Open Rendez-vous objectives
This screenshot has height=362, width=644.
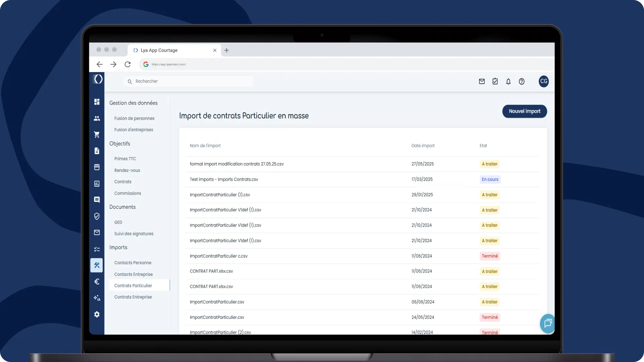pos(127,170)
